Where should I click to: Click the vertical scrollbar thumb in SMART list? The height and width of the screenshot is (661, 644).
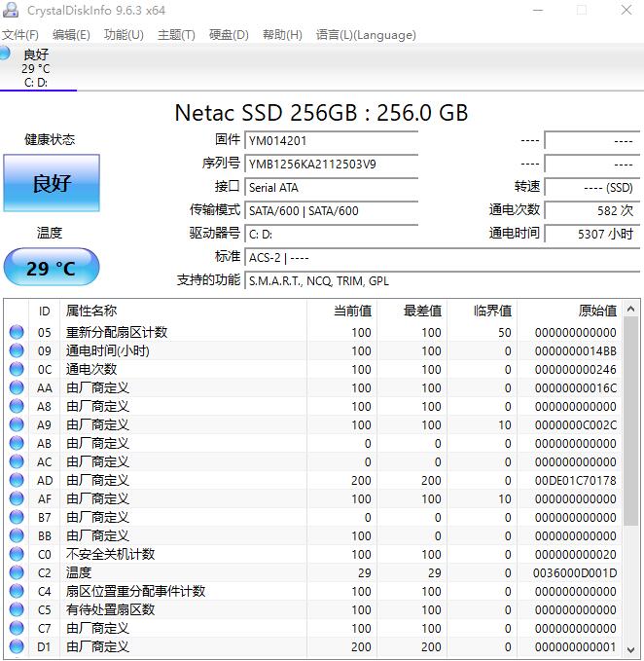pos(630,422)
